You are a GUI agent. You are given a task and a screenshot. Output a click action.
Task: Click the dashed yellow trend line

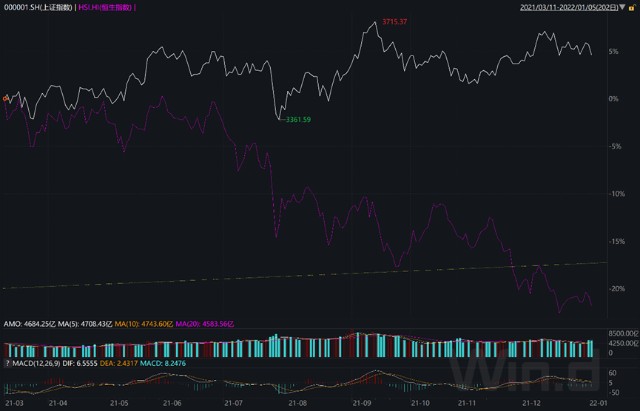pyautogui.click(x=300, y=275)
